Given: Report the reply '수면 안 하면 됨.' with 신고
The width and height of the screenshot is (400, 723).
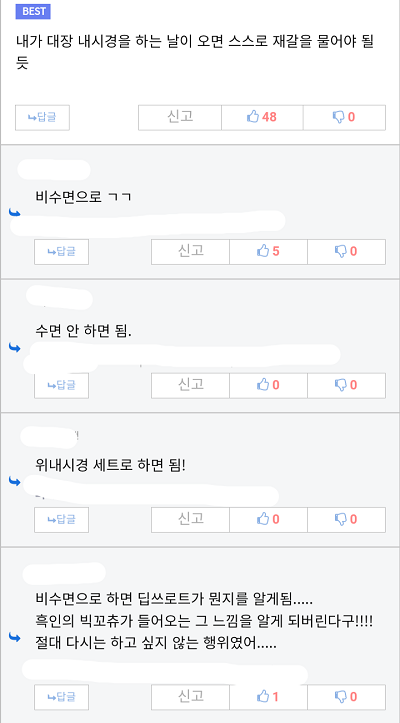Looking at the screenshot, I should (191, 385).
